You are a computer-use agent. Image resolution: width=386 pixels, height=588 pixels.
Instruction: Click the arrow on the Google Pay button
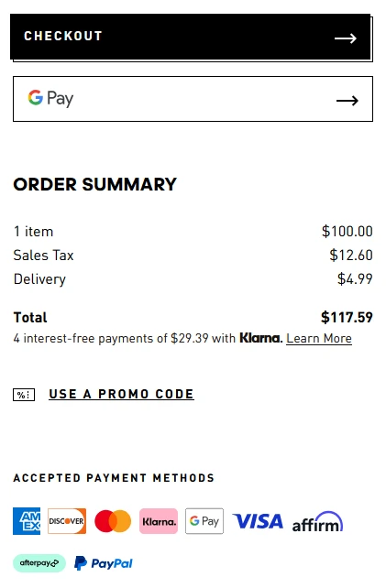(x=347, y=101)
